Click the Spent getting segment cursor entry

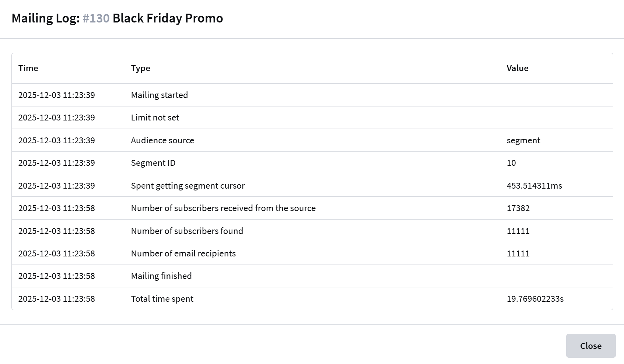[x=187, y=186]
